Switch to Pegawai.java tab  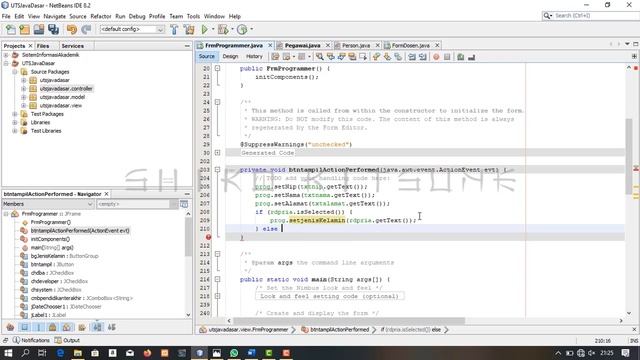pos(302,45)
